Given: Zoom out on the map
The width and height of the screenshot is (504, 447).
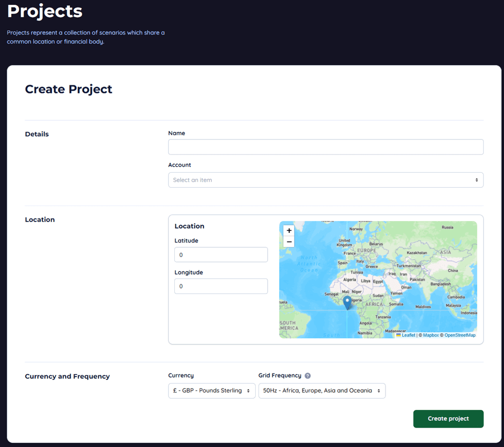Looking at the screenshot, I should tap(288, 241).
